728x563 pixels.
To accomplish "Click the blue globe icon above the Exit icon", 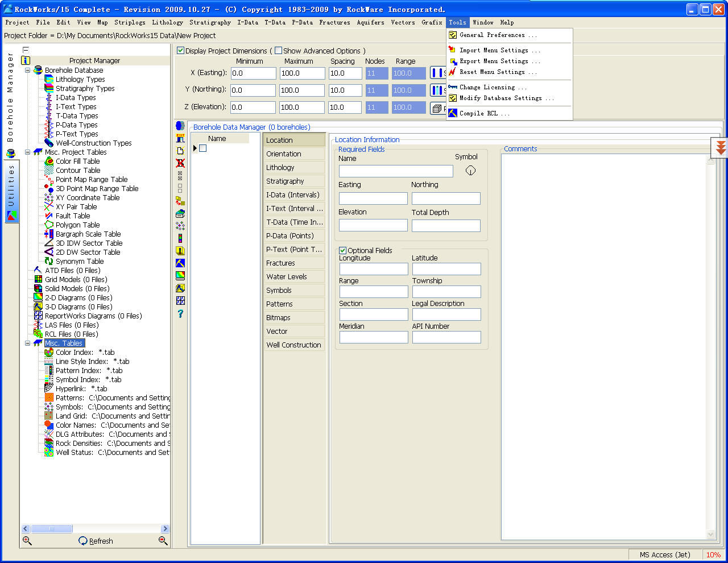I will 180,126.
